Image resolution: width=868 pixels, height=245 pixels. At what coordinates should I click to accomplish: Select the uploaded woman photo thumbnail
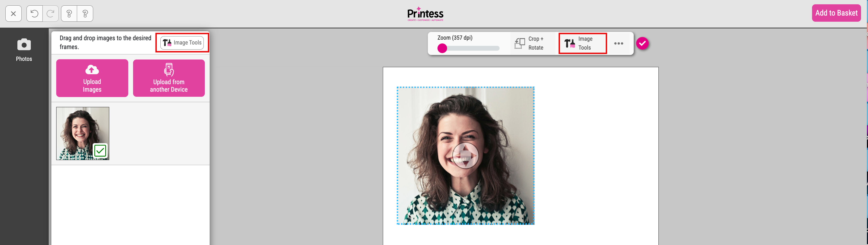point(77,128)
